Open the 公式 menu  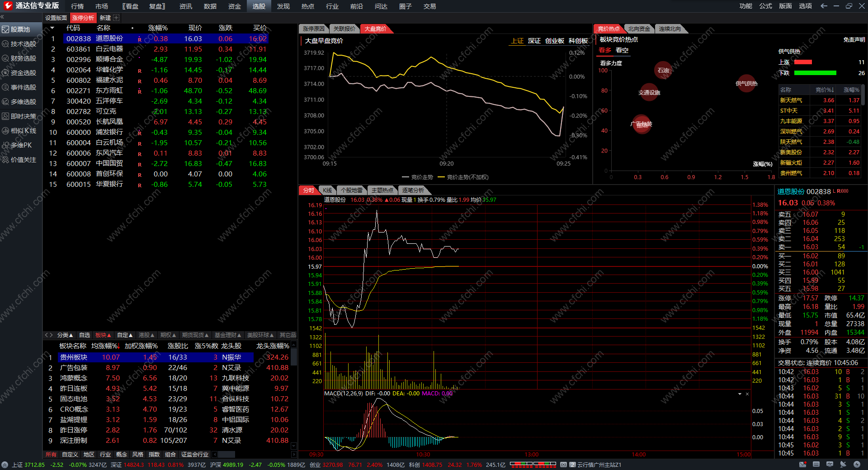tap(766, 6)
